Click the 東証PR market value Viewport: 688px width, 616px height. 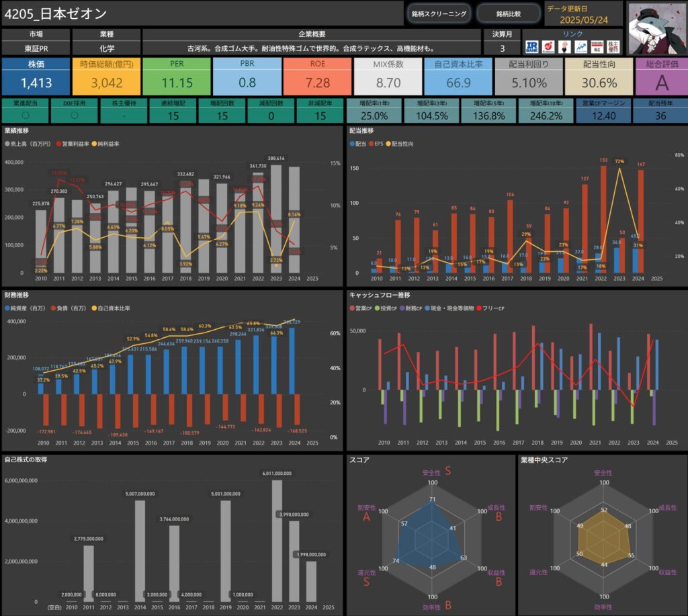[x=36, y=48]
